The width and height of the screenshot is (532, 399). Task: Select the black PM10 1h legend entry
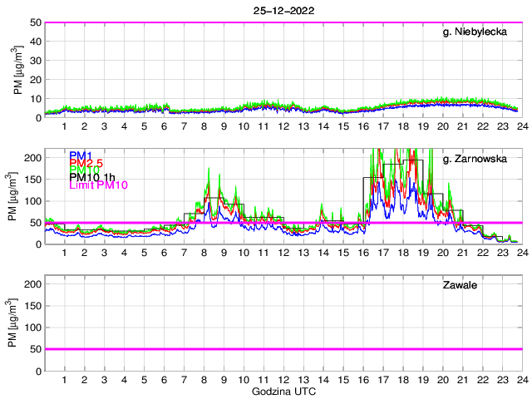pyautogui.click(x=93, y=177)
